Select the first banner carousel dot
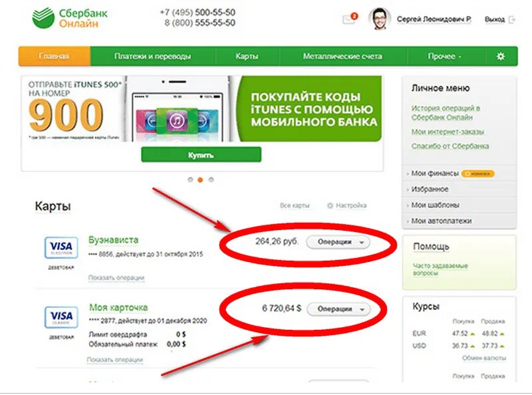 [190, 180]
